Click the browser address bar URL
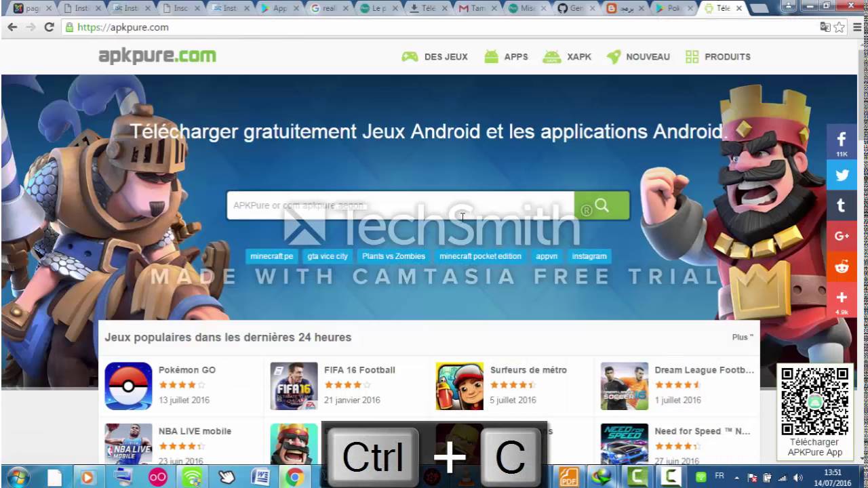868x488 pixels. tap(123, 27)
